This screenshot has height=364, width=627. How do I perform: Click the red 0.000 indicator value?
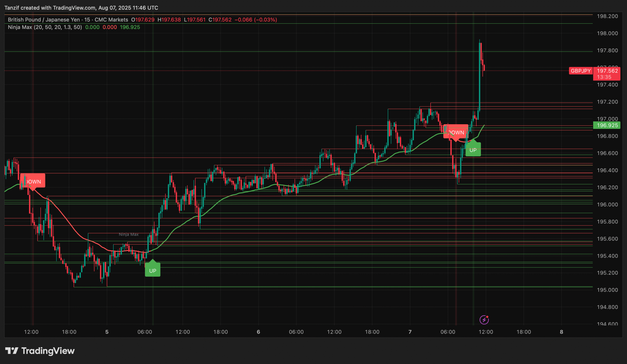(x=110, y=27)
